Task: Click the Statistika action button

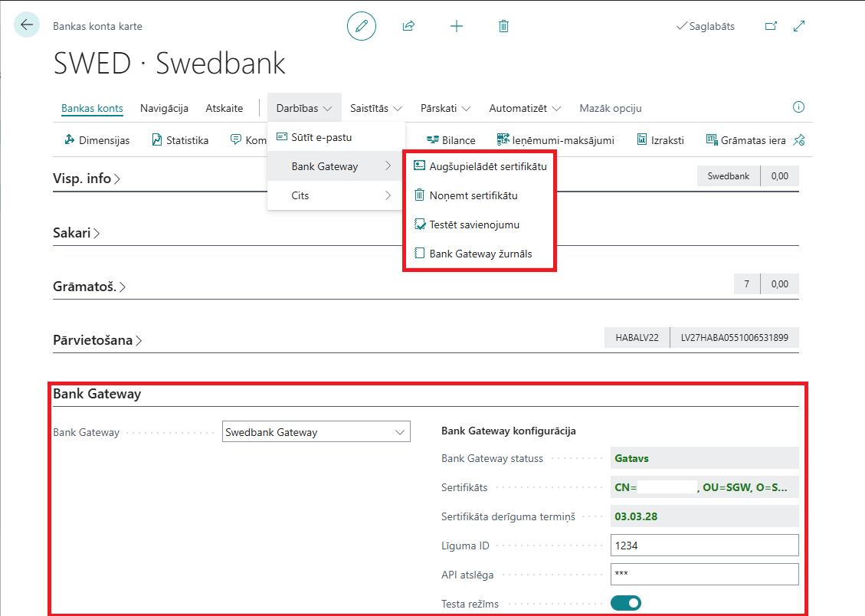Action: (x=180, y=140)
